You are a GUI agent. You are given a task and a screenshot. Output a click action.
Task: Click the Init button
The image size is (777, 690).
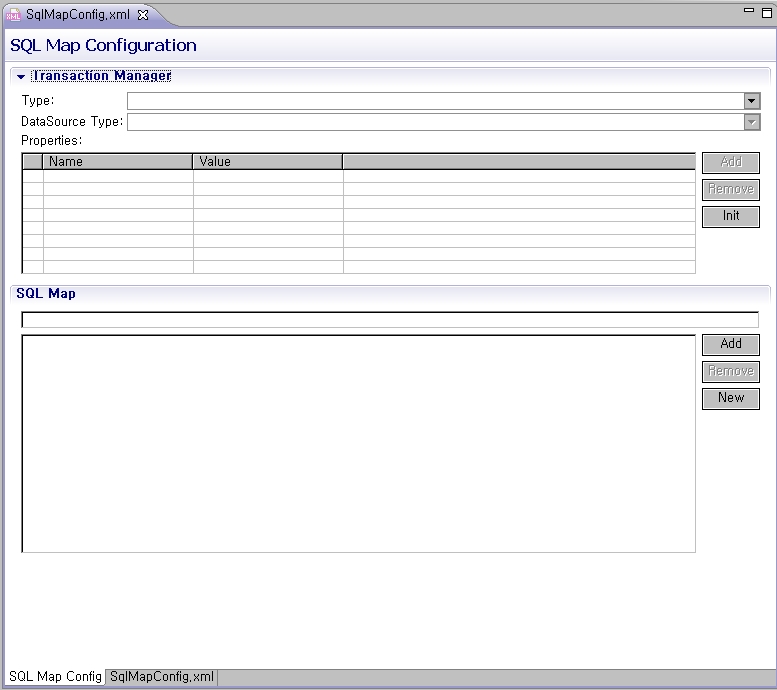(730, 216)
